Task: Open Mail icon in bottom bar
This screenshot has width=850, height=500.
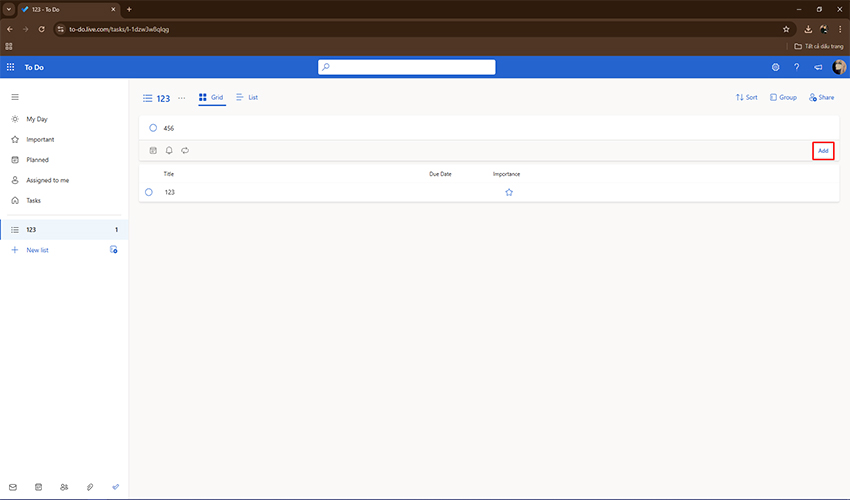Action: [13, 487]
